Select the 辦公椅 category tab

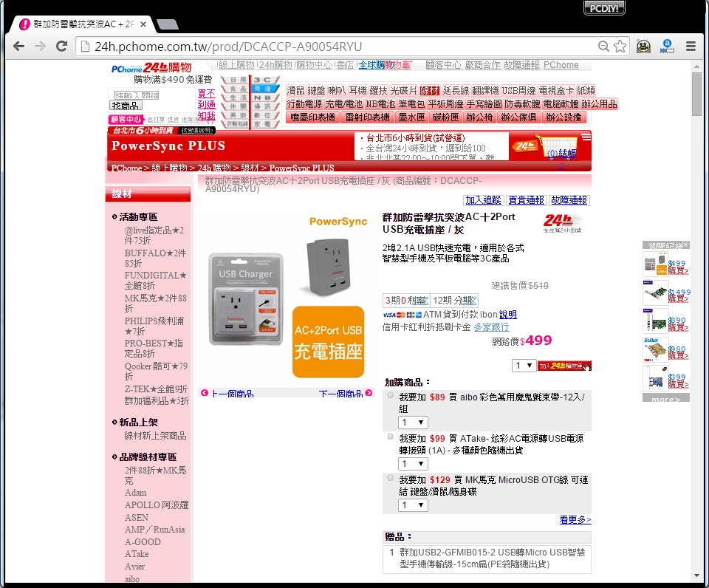coord(479,117)
